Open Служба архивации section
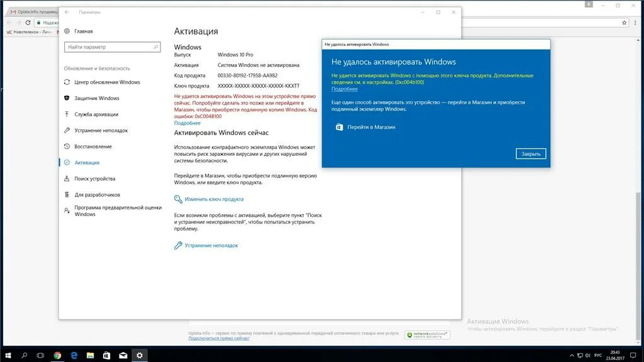The height and width of the screenshot is (362, 644). 96,114
